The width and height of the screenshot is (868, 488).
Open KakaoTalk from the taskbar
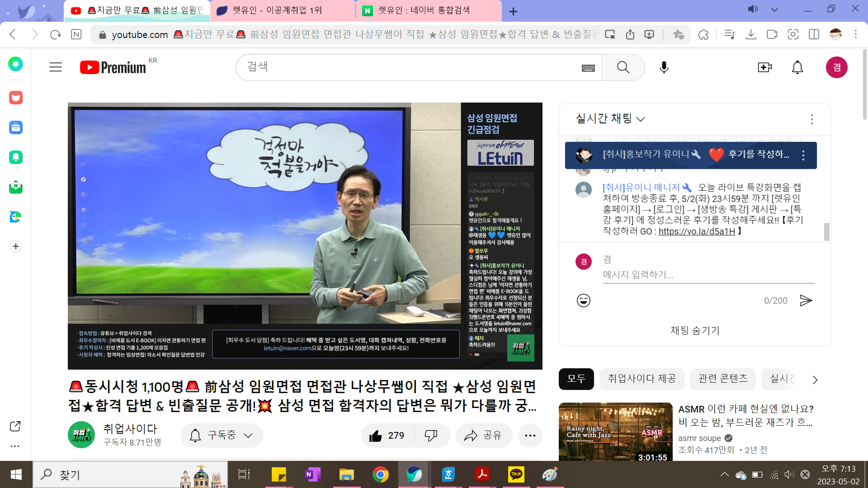click(516, 474)
